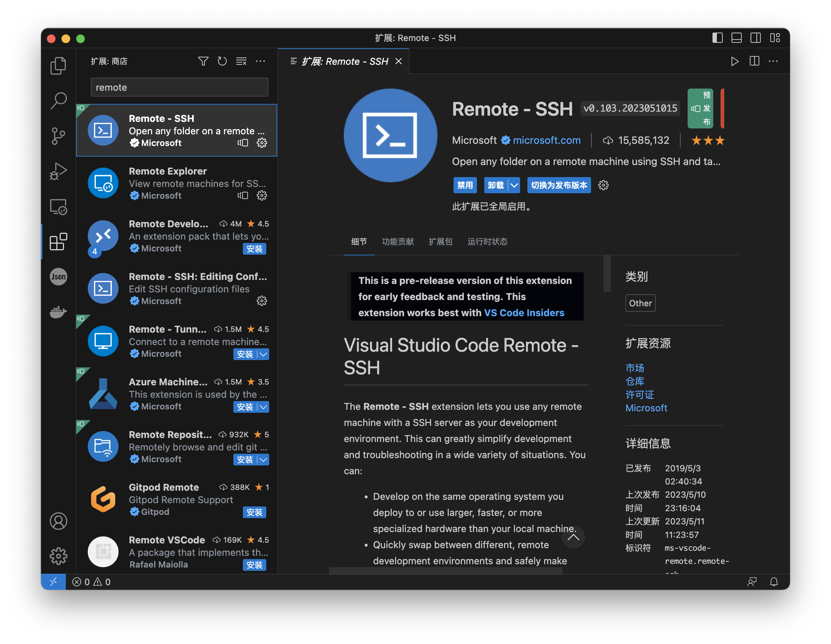Open Remote Explorer view in activity bar
The height and width of the screenshot is (644, 831).
tap(58, 207)
